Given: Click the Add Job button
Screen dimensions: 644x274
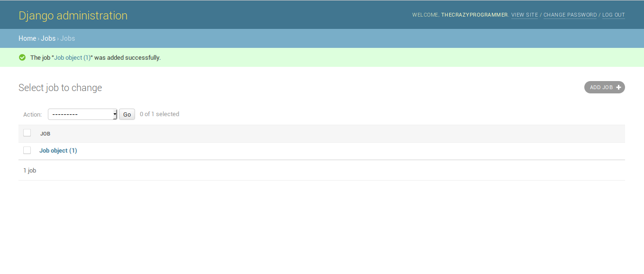Looking at the screenshot, I should (605, 87).
